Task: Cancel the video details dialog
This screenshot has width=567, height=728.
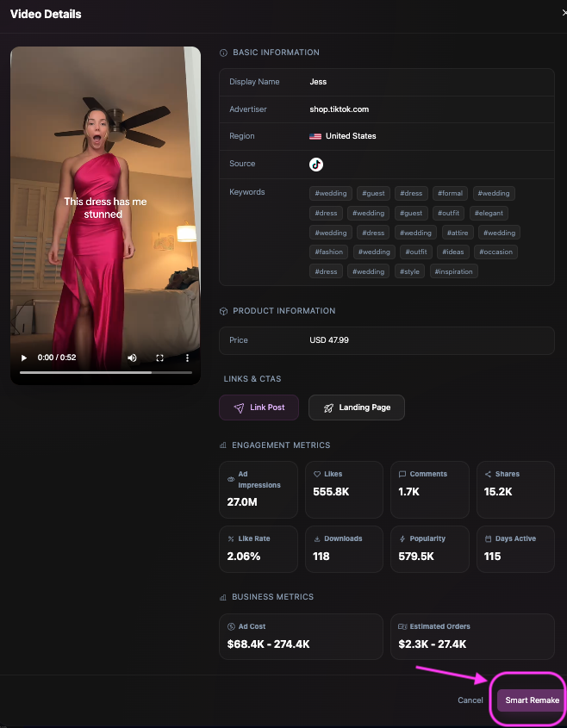Action: coord(470,700)
